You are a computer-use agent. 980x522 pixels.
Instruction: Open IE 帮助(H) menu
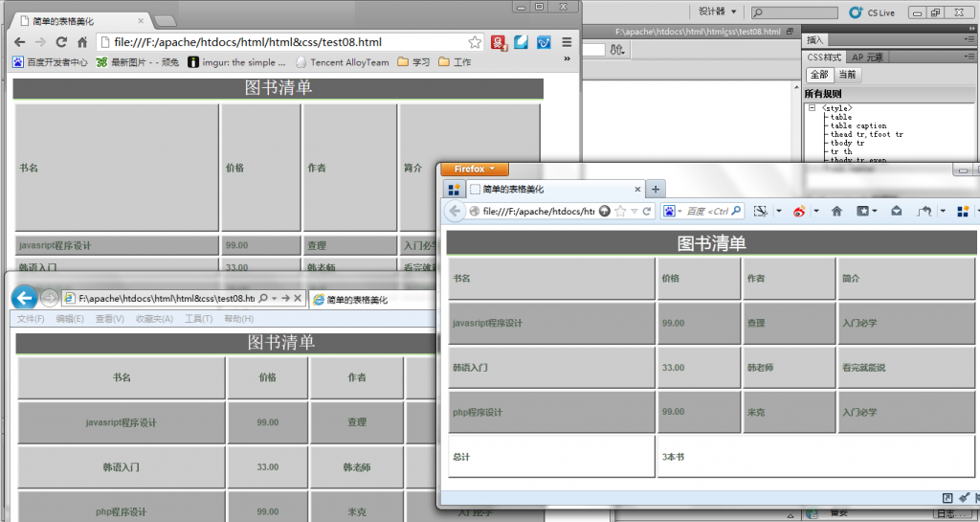point(238,319)
